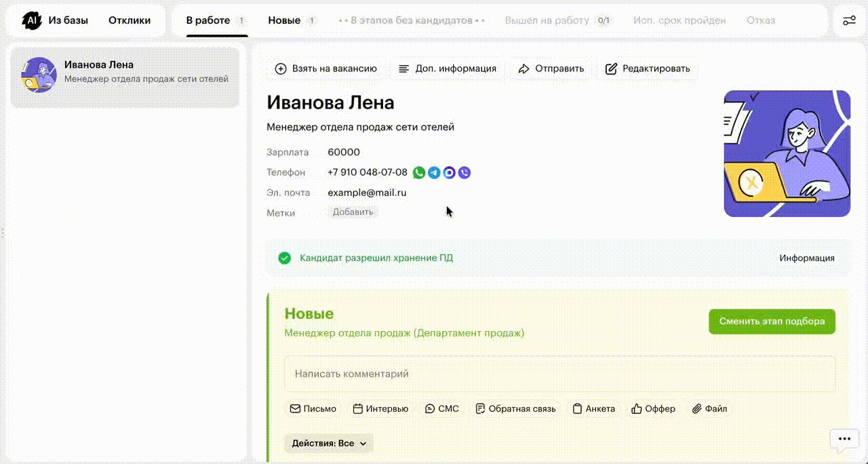
Task: Click the Viber icon beside phone number
Action: 464,173
